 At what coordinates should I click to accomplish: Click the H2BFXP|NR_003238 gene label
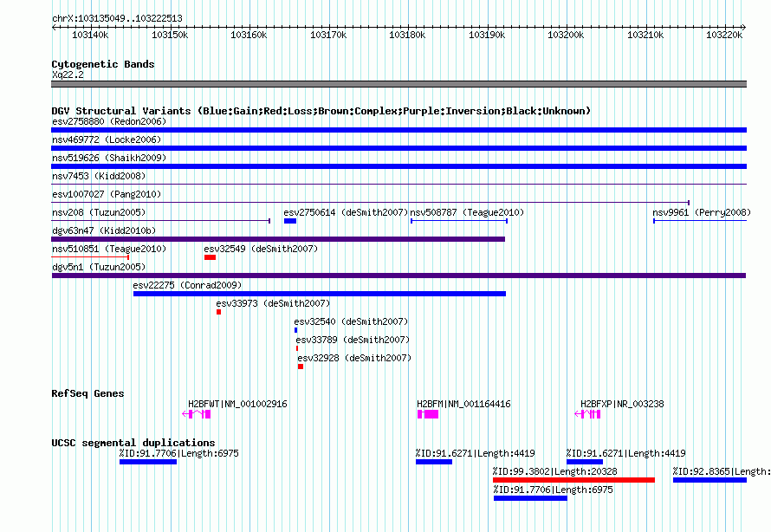pyautogui.click(x=622, y=404)
